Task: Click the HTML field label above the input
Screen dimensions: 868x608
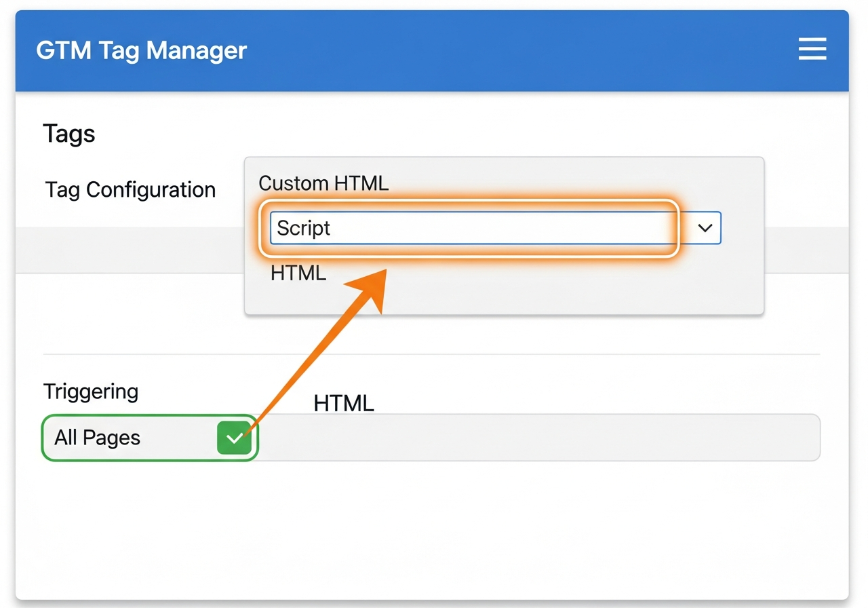Action: point(344,403)
